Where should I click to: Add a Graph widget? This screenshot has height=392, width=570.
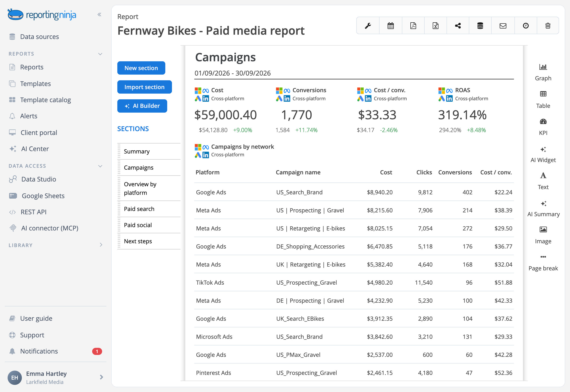pos(543,72)
